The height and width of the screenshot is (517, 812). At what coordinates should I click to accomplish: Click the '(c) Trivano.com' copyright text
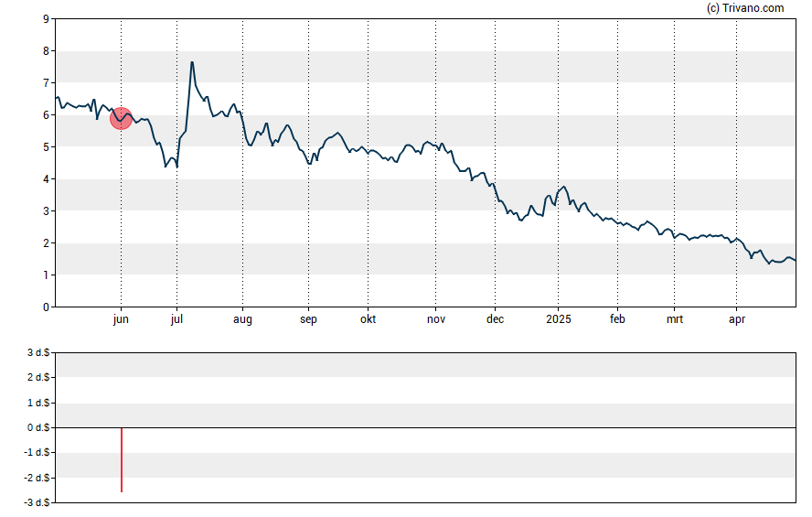tap(745, 7)
